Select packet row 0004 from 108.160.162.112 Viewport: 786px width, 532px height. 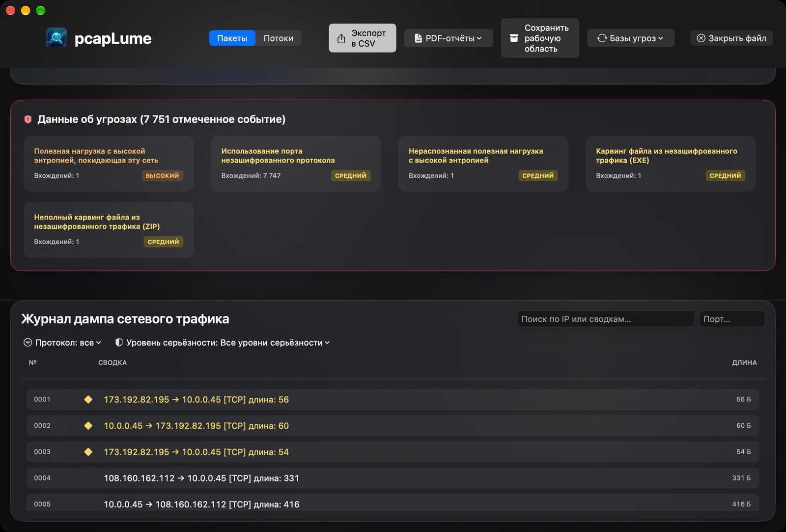[393, 478]
